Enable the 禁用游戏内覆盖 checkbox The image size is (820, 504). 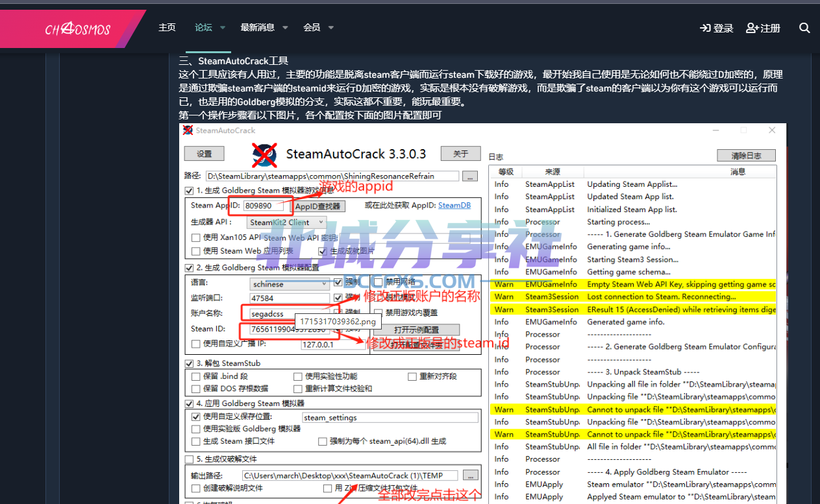[379, 313]
